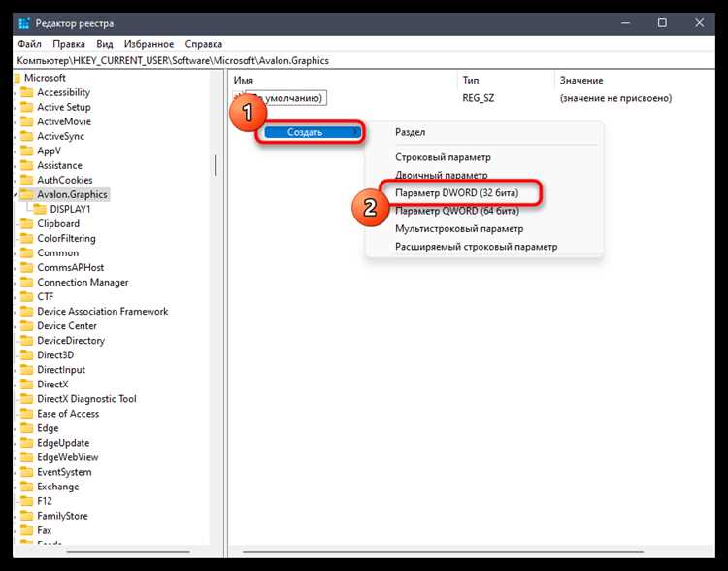The image size is (728, 571).
Task: Click the Имя column header
Action: click(244, 81)
